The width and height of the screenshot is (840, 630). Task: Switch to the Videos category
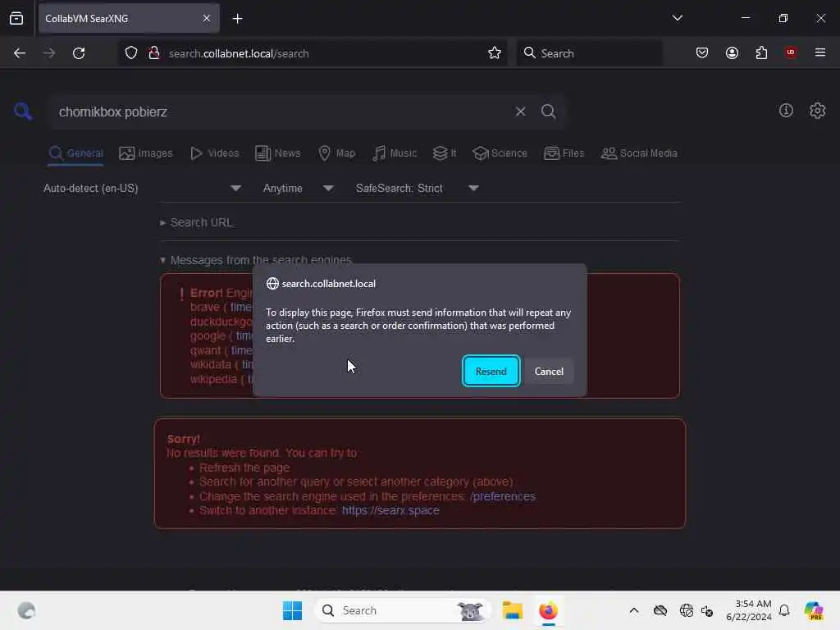[214, 153]
